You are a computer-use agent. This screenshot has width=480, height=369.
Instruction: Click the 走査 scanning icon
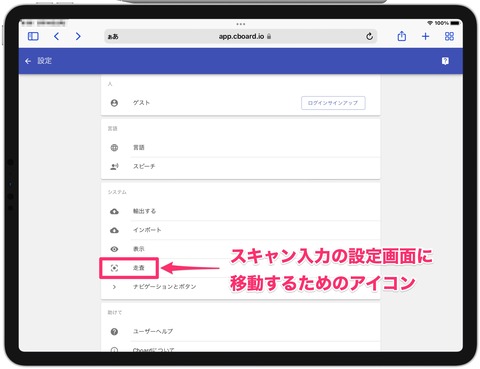tap(114, 268)
